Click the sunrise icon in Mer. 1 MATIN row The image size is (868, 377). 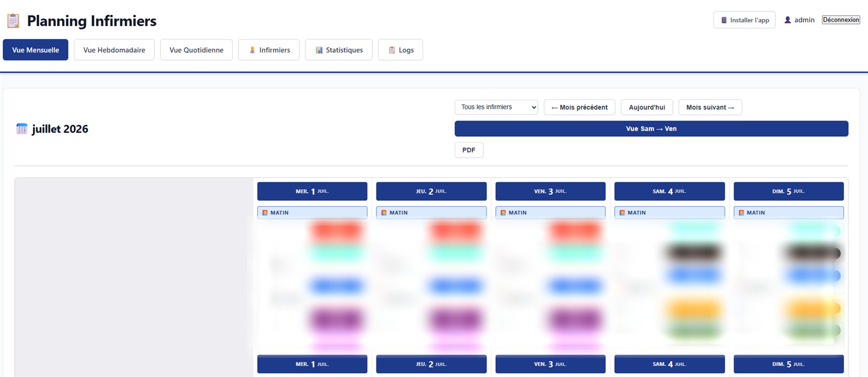point(265,213)
